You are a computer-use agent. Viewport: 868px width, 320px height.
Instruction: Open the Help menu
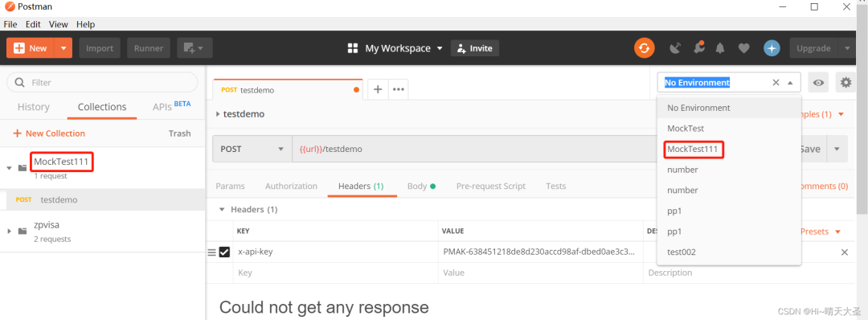coord(86,24)
